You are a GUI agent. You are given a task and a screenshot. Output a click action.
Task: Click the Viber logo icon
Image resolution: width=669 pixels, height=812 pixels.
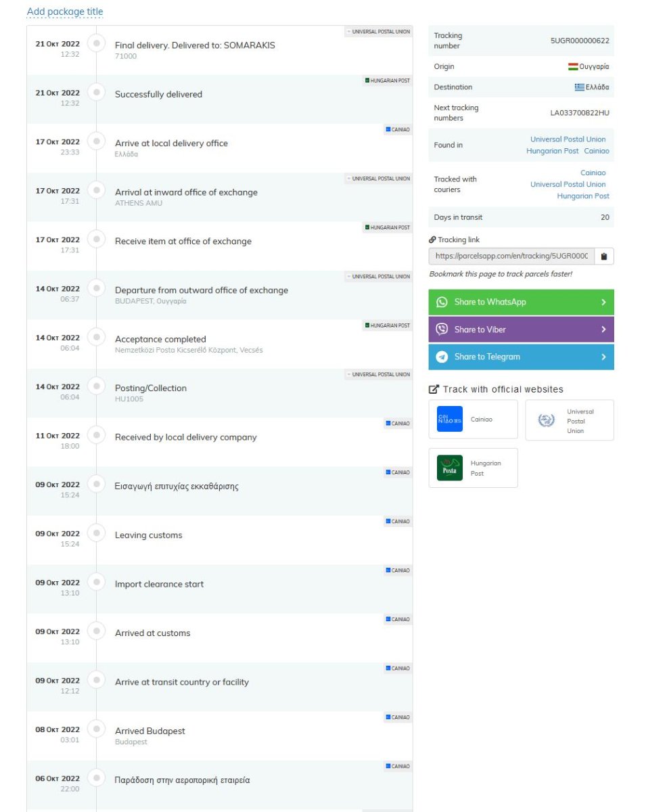(442, 330)
